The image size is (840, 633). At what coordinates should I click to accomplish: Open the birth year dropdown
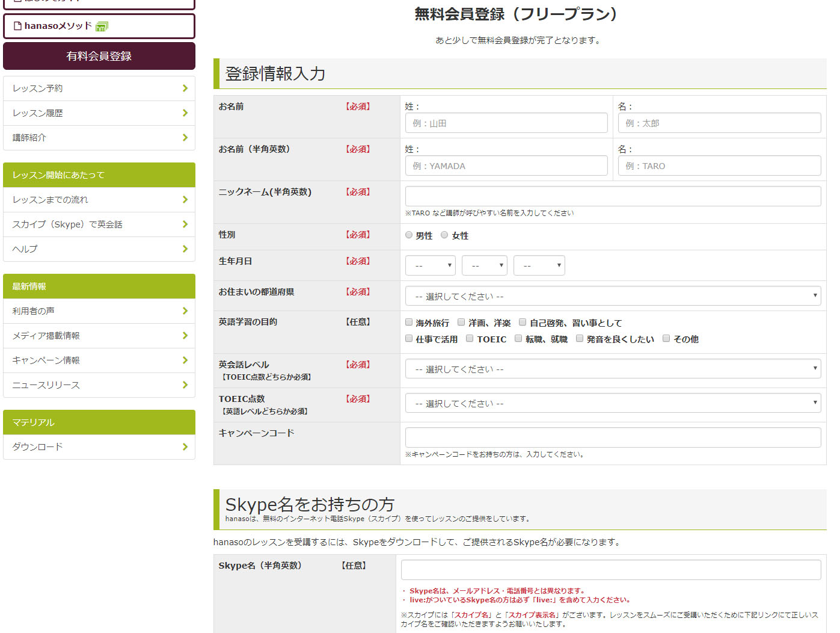click(x=431, y=265)
